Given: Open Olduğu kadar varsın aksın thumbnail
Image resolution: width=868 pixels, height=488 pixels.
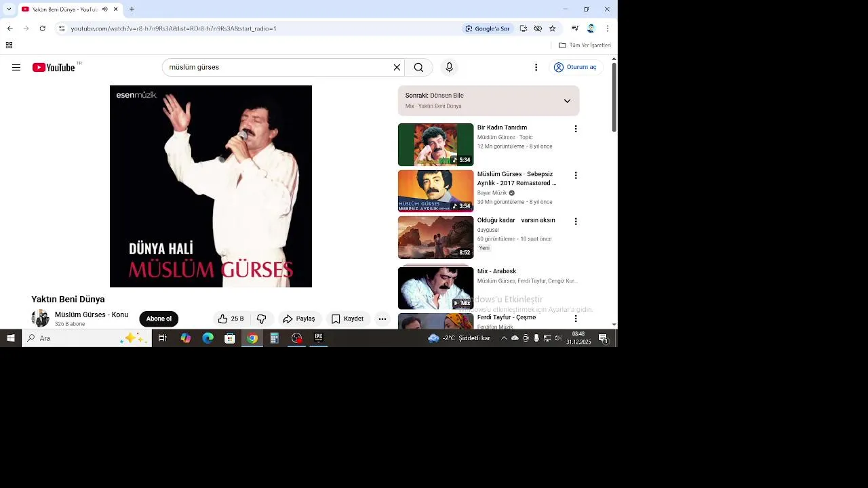Looking at the screenshot, I should pyautogui.click(x=435, y=237).
